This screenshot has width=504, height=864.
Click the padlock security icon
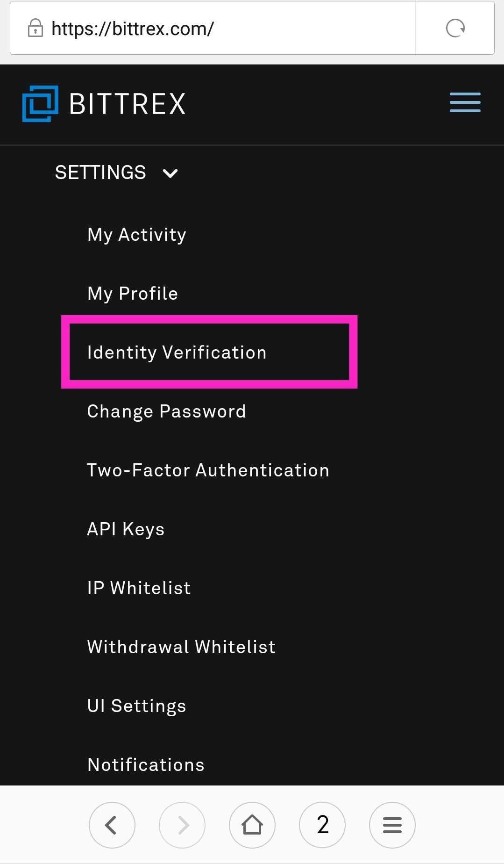point(35,29)
